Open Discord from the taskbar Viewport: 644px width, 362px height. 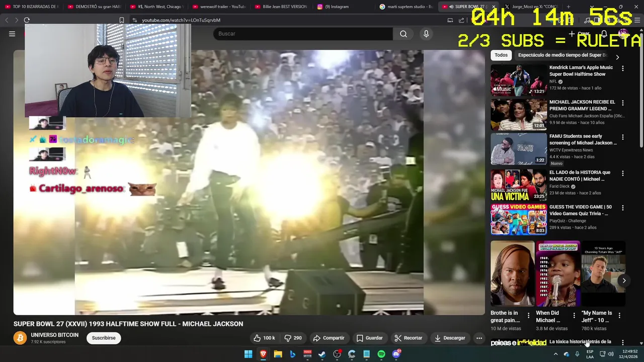396,354
